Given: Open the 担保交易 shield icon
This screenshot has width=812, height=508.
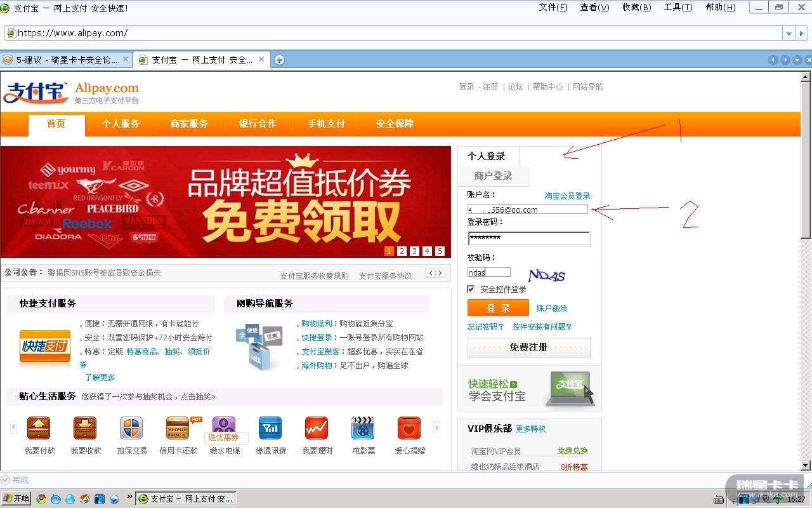Looking at the screenshot, I should coord(131,428).
